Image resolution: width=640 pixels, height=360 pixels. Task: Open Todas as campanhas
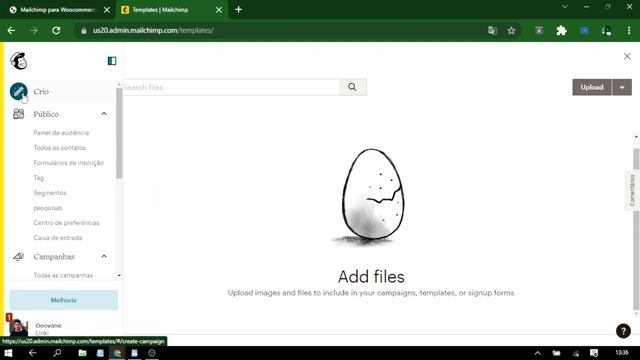(63, 276)
